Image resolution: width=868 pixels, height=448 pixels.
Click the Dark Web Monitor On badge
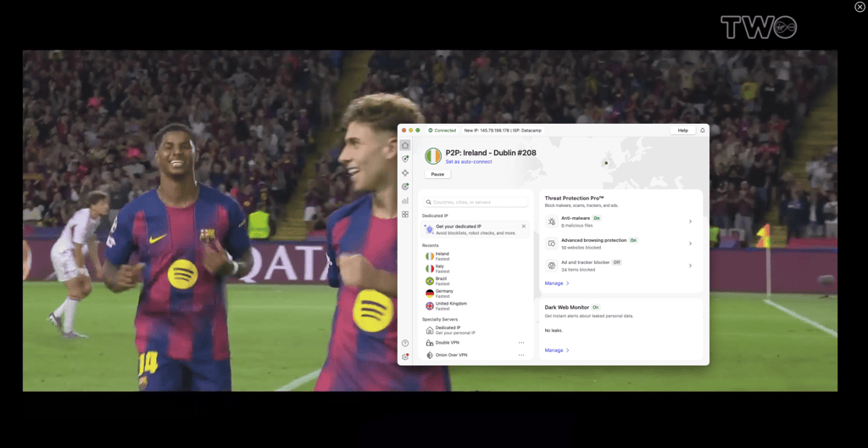596,307
